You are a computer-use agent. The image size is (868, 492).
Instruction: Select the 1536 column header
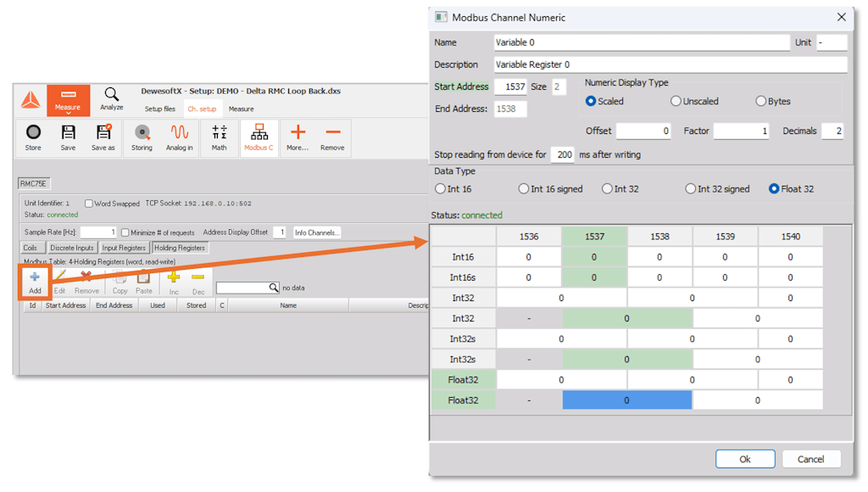529,237
